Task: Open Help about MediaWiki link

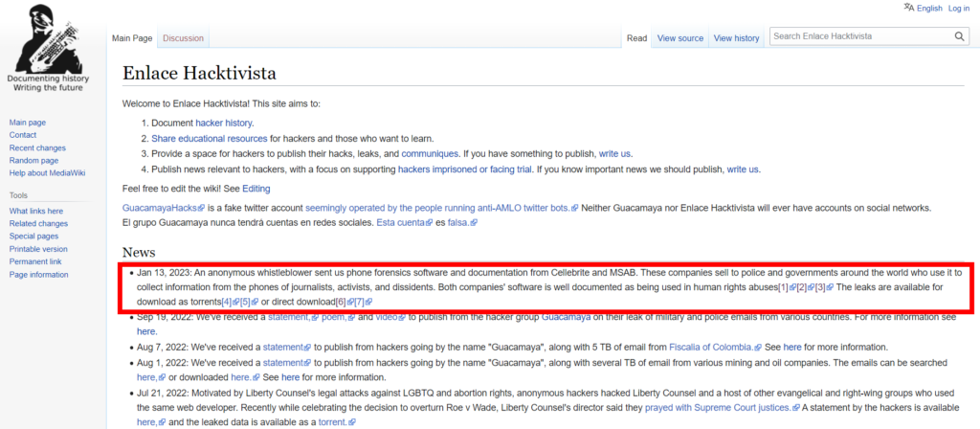Action: [48, 172]
